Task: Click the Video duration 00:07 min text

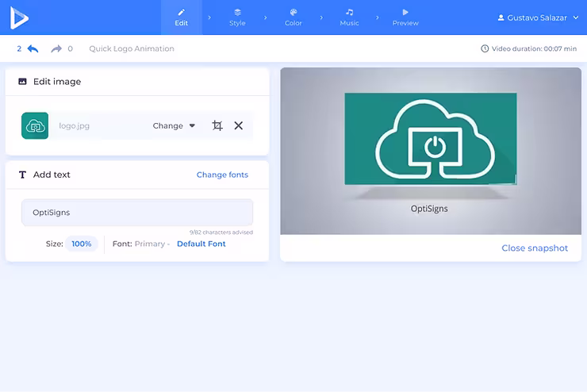Action: click(534, 48)
